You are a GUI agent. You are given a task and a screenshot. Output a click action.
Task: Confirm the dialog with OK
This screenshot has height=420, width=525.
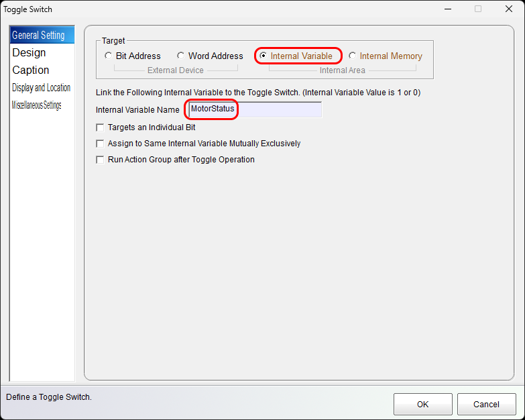click(x=422, y=405)
